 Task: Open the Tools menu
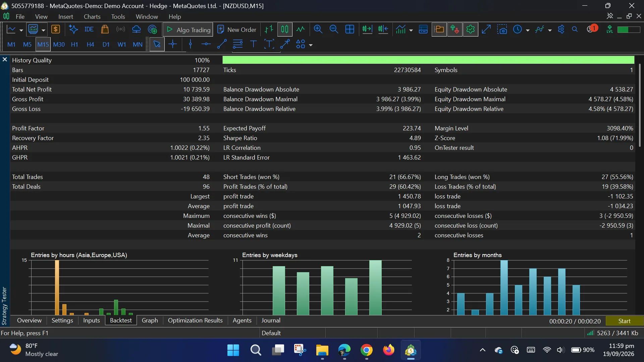pyautogui.click(x=118, y=16)
